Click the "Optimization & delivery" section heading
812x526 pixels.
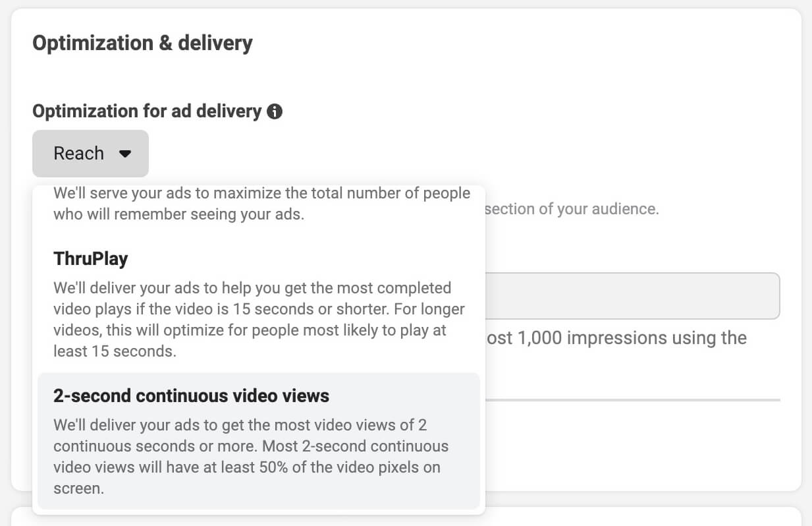click(142, 44)
